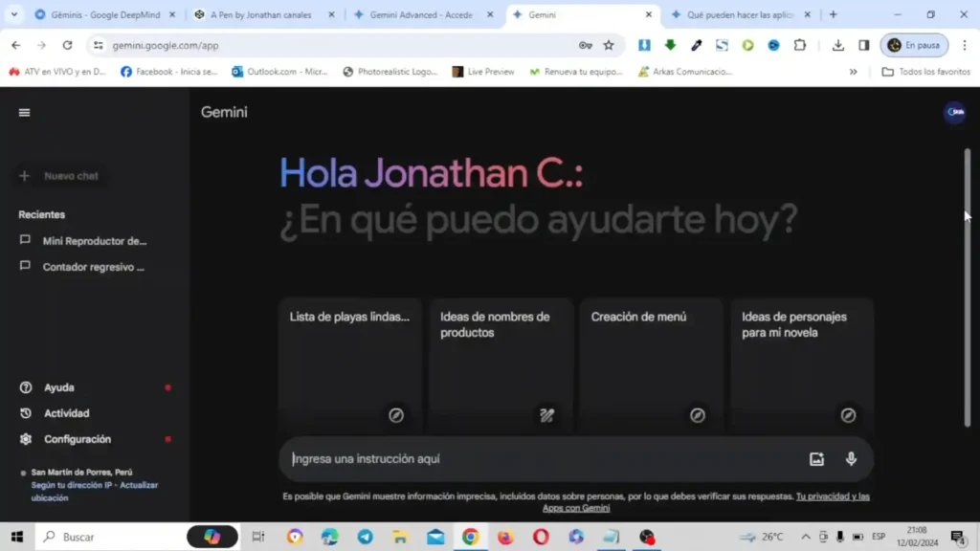This screenshot has width=980, height=551.
Task: Click the microphone icon in prompt bar
Action: pyautogui.click(x=851, y=459)
